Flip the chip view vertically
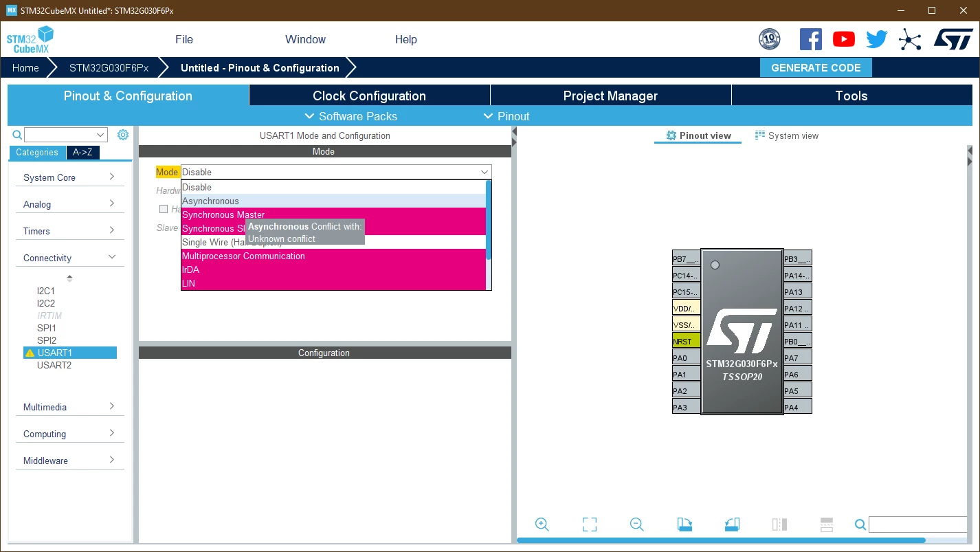980x552 pixels. (827, 525)
